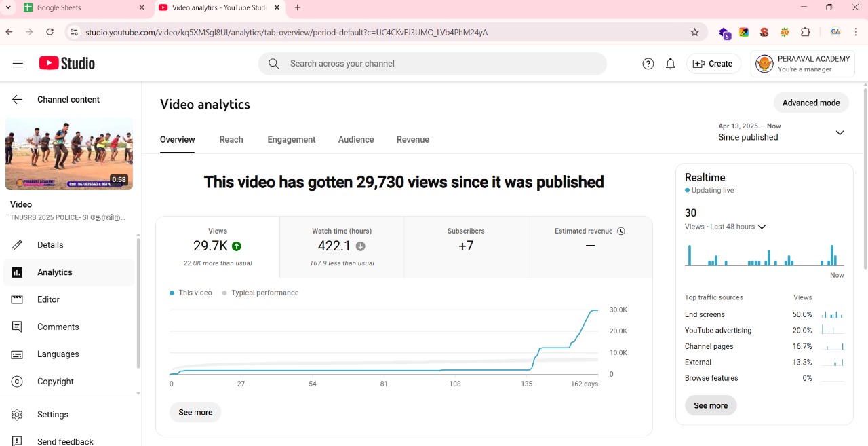Click See more under Realtime panel

click(x=711, y=406)
